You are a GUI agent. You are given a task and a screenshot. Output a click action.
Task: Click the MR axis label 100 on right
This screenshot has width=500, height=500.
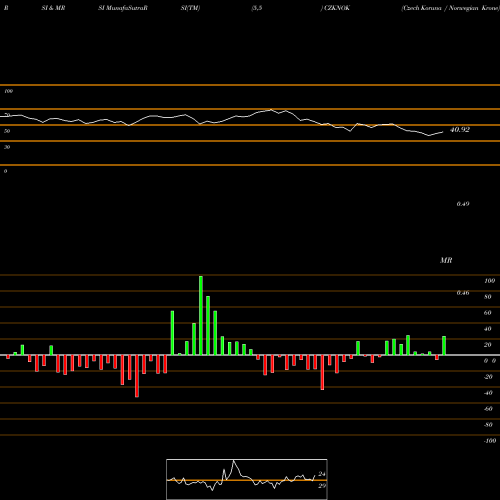point(489,281)
